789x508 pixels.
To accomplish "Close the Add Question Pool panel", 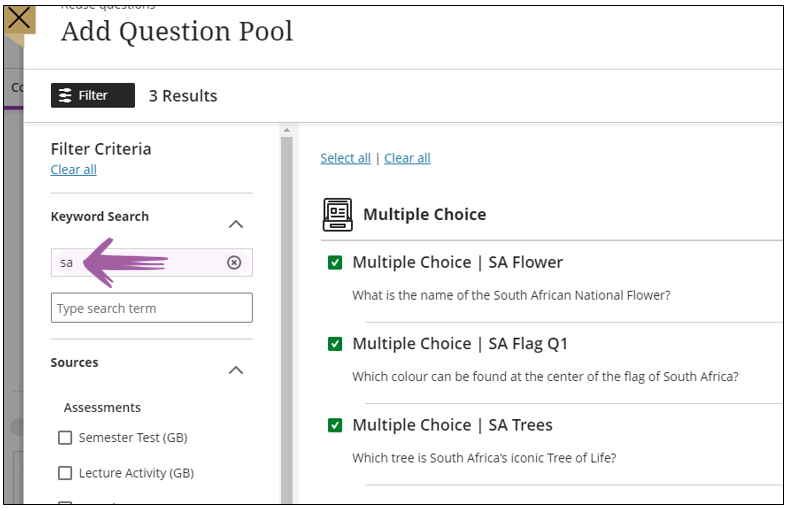I will (x=19, y=20).
